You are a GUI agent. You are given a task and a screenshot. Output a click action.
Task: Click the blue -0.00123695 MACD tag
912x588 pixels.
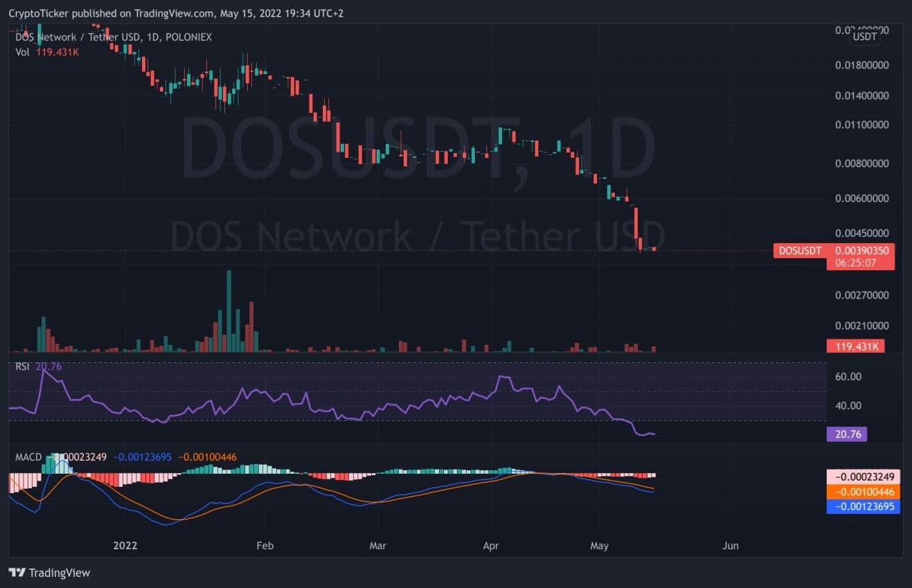coord(864,506)
